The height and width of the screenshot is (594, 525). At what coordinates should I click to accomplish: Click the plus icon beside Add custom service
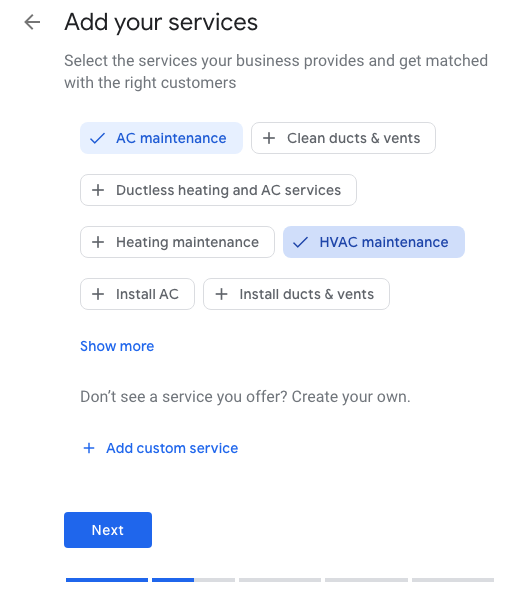89,448
